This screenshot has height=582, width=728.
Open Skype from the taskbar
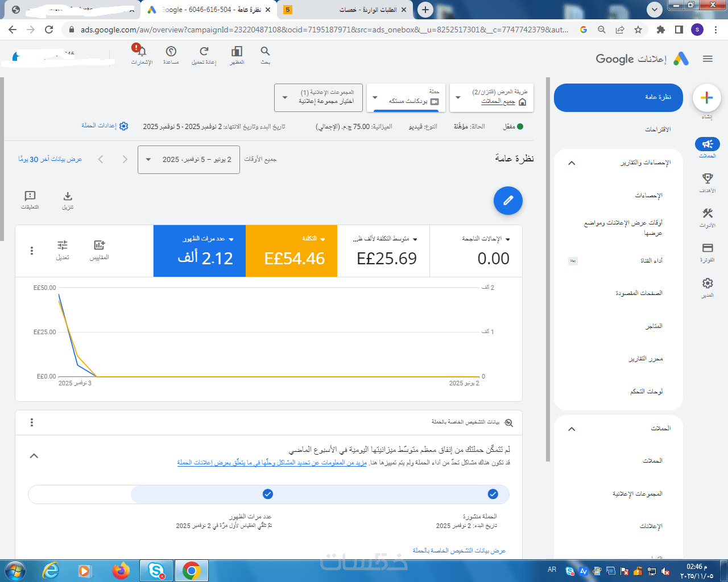point(156,571)
